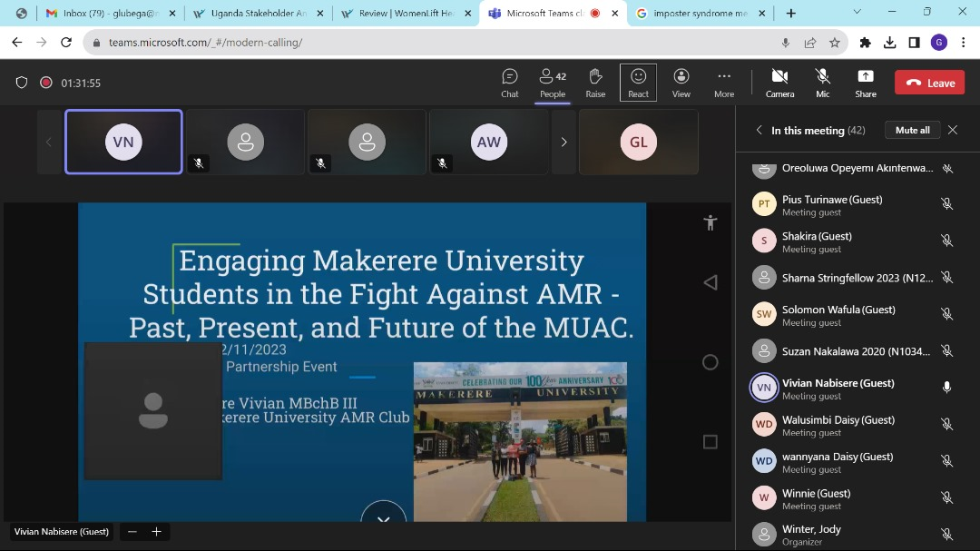Click the square recents navigation icon
Screen dimensions: 980x551
point(710,442)
